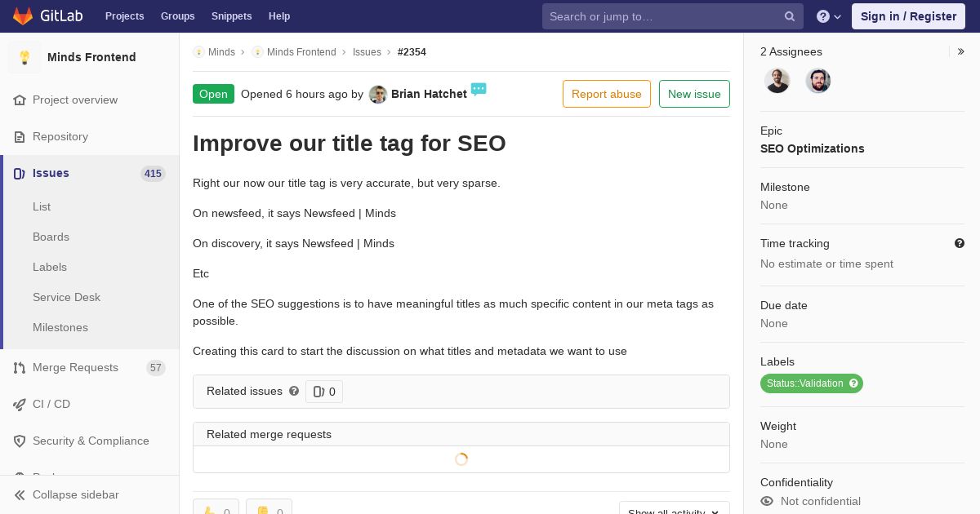Click the GitLab fox logo

(23, 16)
